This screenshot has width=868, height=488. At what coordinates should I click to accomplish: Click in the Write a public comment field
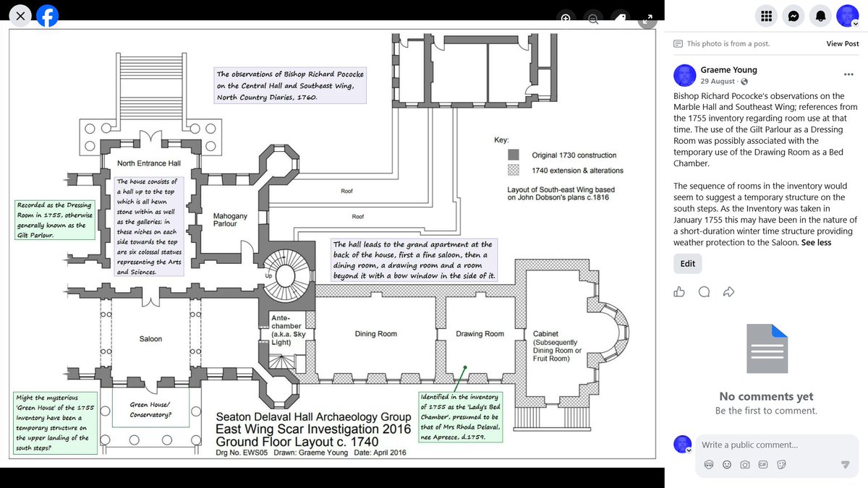777,445
